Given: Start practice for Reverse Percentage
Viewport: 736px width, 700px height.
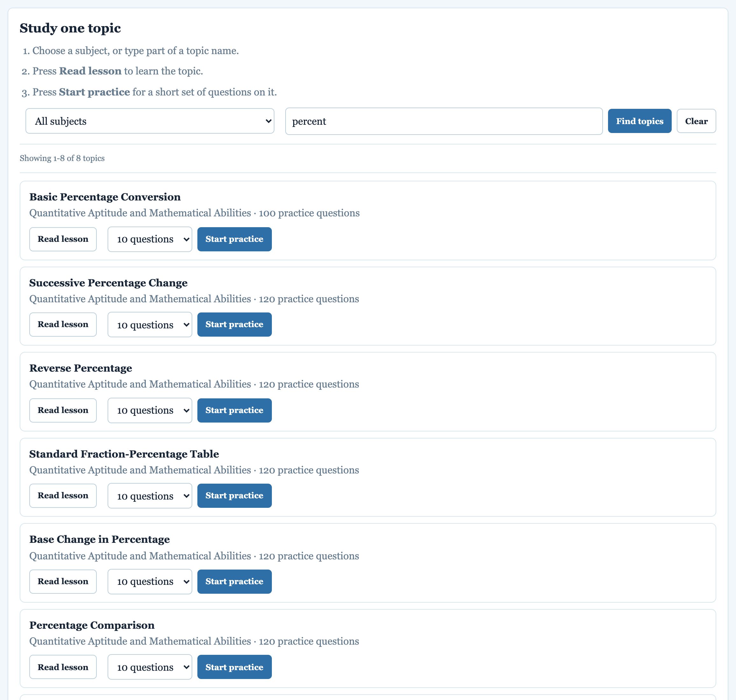Looking at the screenshot, I should pyautogui.click(x=234, y=410).
